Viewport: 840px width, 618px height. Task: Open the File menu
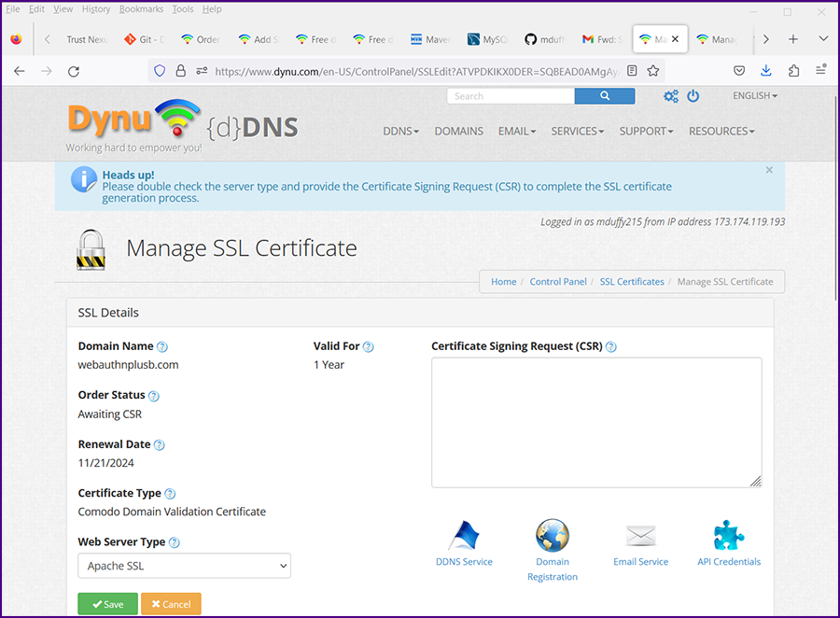pyautogui.click(x=13, y=9)
